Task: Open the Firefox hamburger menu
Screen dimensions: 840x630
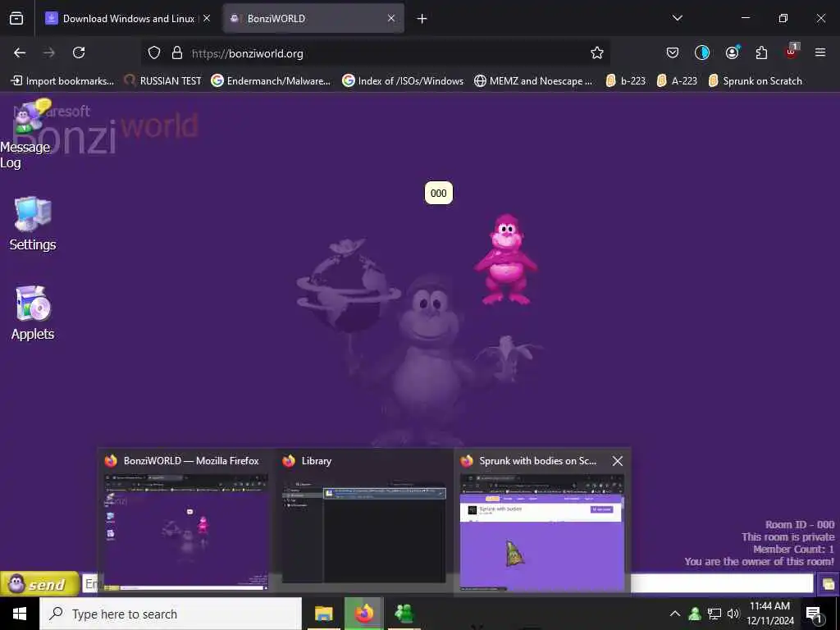Action: 820,52
